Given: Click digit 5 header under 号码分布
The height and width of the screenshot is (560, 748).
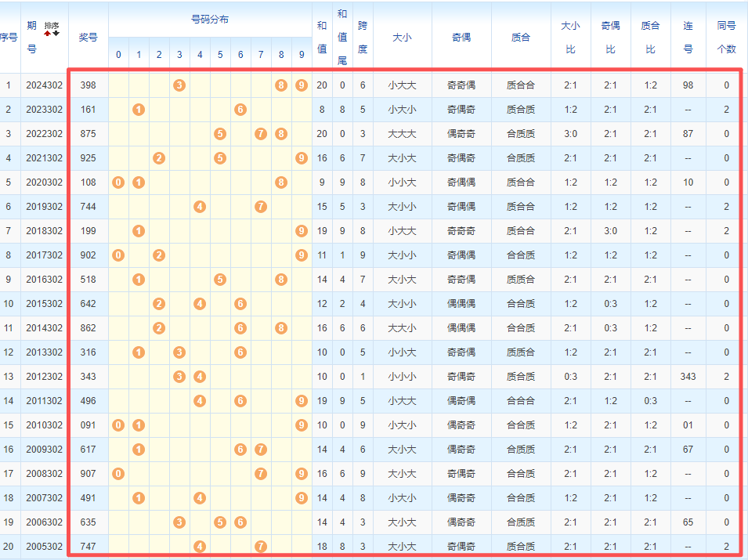Looking at the screenshot, I should pyautogui.click(x=220, y=55).
